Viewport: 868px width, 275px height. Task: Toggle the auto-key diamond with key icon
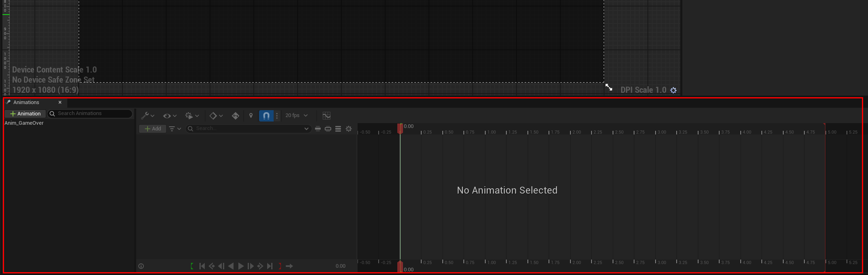coord(236,116)
